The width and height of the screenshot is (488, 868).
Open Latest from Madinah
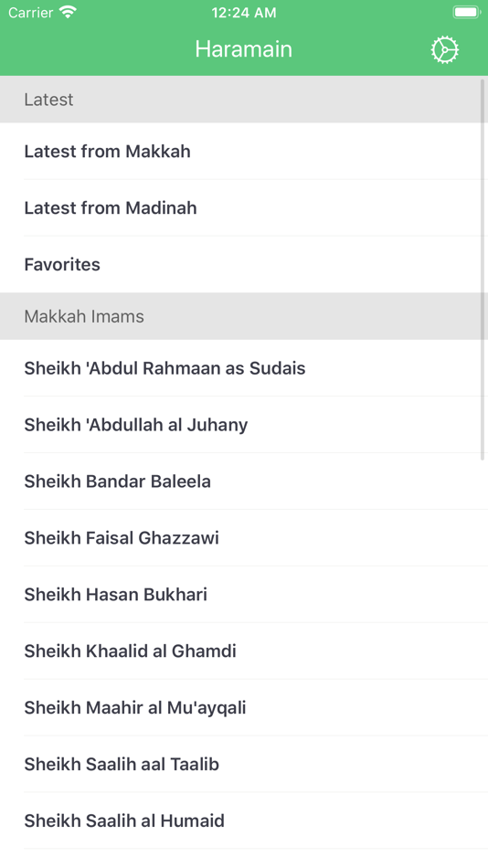[x=244, y=207]
